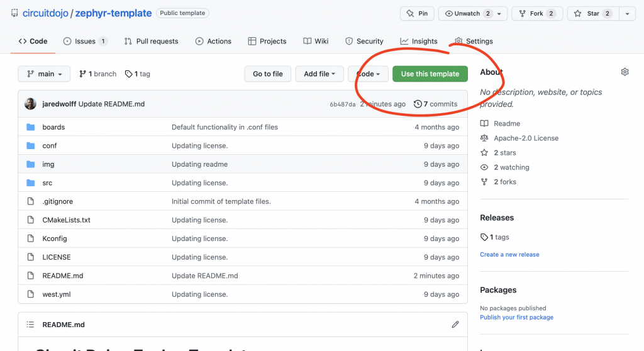Open the 7 commits history link
This screenshot has width=644, height=351.
click(x=435, y=104)
